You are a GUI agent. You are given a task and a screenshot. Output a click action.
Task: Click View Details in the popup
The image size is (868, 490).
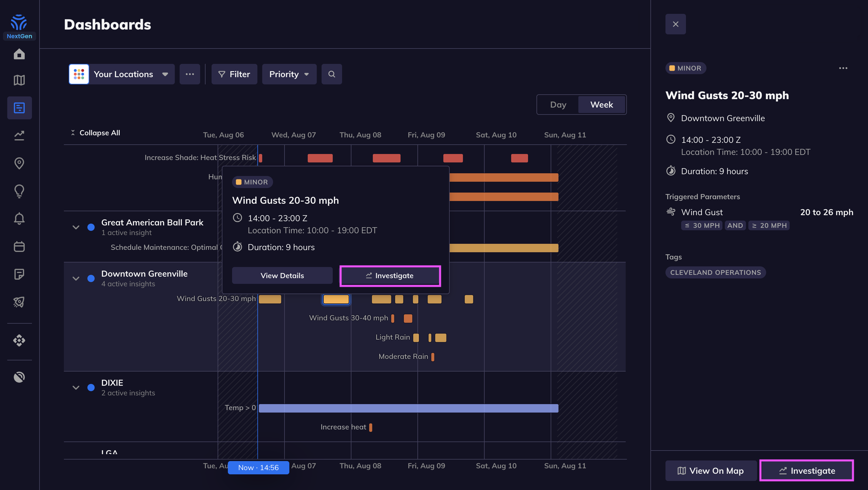point(282,276)
